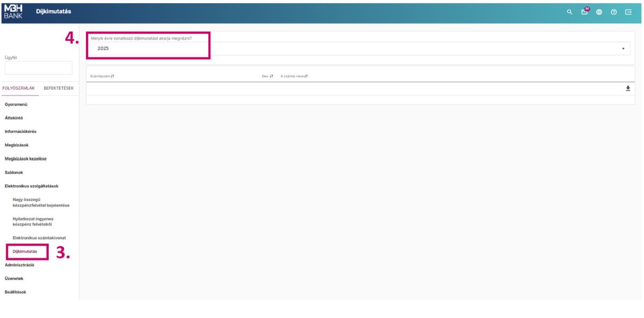Viewport: 644px width, 318px height.
Task: Collapse Elektronikus szolgáltatások menu
Action: click(32, 186)
